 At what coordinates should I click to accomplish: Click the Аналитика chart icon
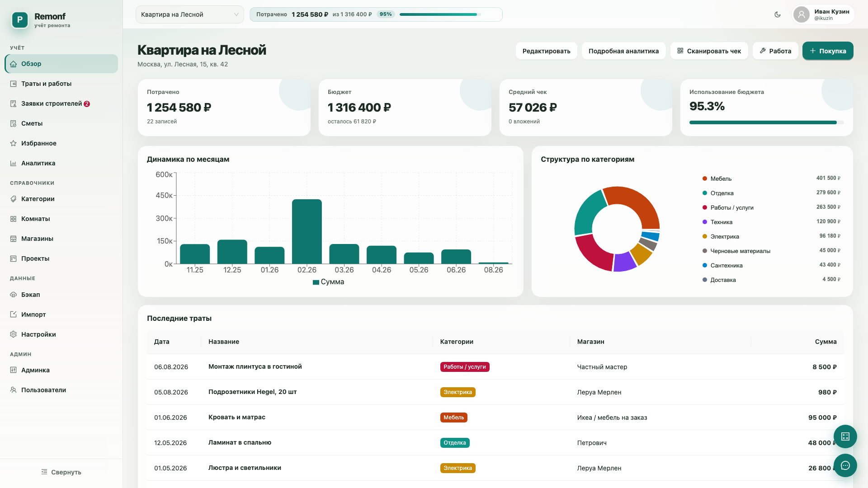tap(14, 163)
